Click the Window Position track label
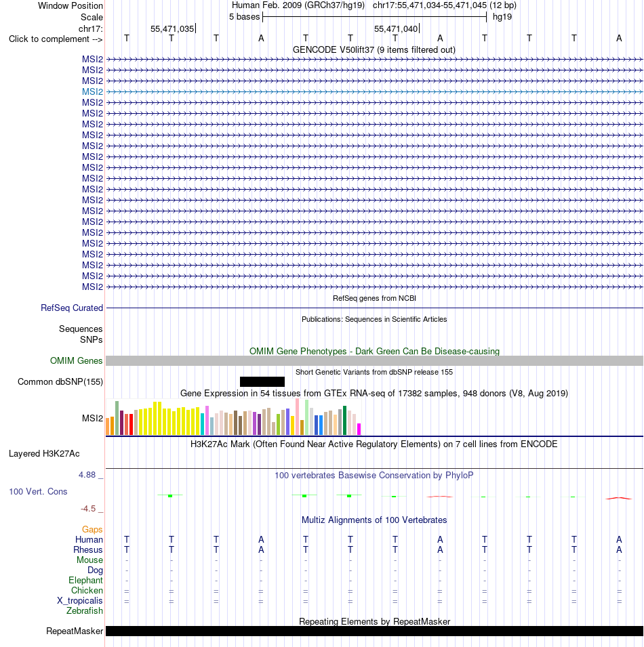Screen dimensions: 644x647 point(71,6)
